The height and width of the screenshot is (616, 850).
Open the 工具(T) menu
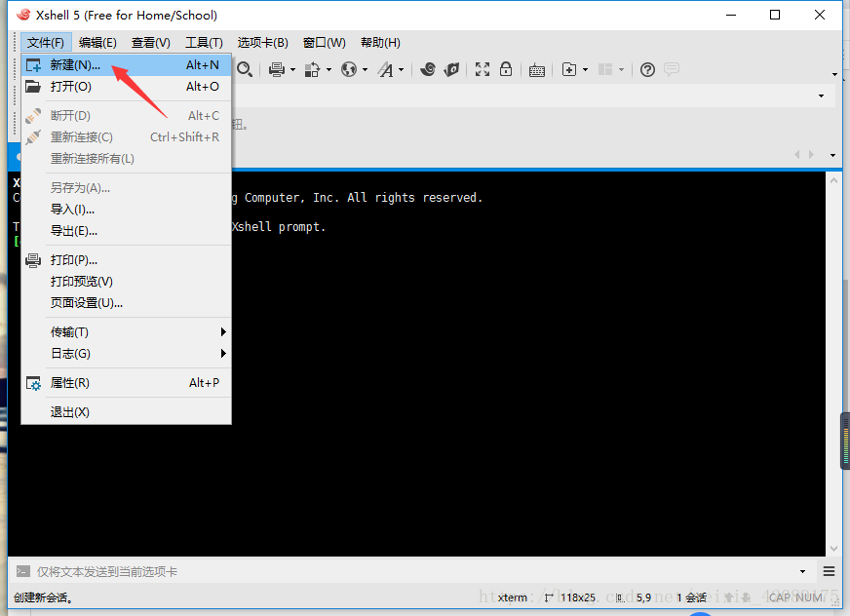204,42
